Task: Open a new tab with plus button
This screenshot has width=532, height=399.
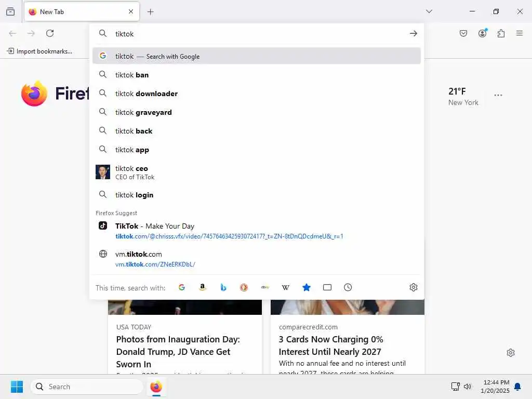Action: point(151,12)
